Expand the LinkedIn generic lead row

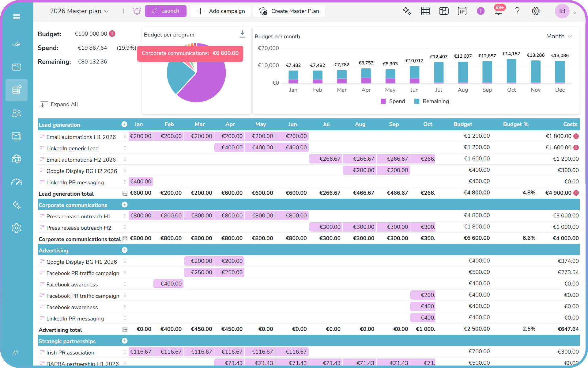42,148
